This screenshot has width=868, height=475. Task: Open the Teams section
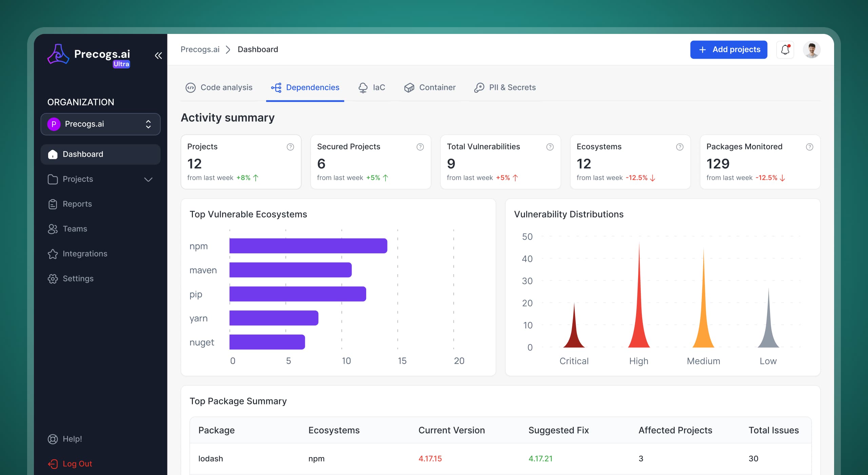(x=75, y=229)
